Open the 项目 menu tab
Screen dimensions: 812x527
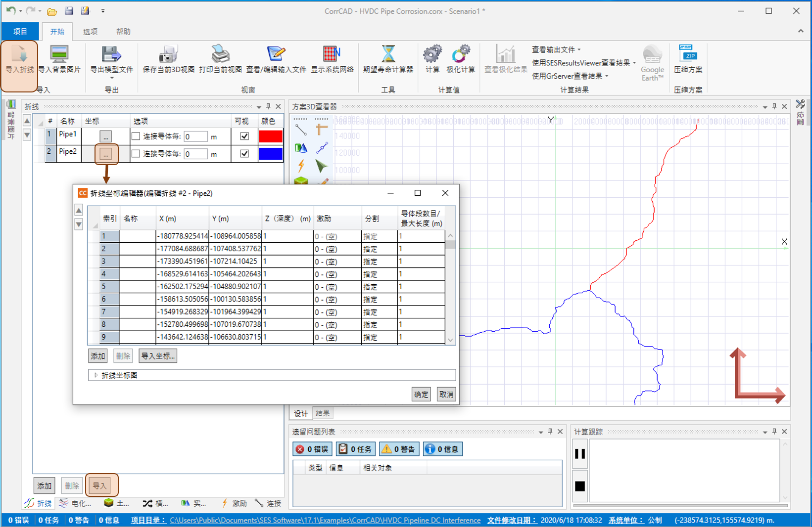point(20,31)
